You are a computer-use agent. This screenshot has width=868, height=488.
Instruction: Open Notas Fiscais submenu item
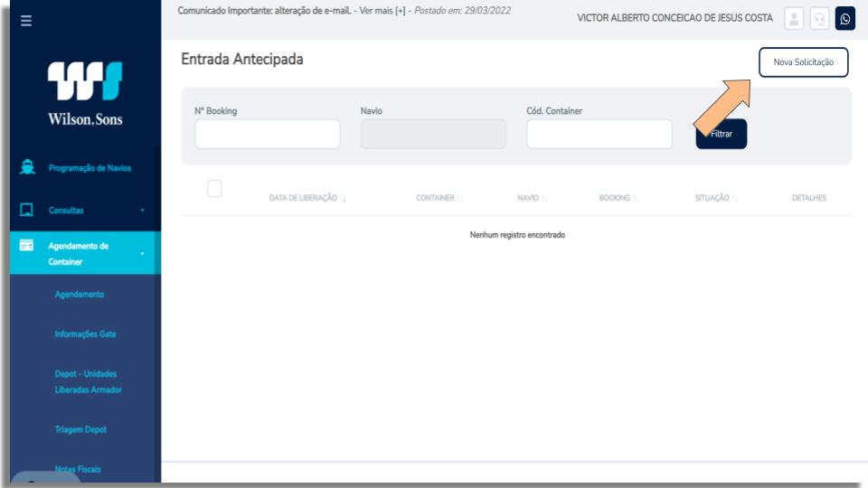tap(78, 469)
